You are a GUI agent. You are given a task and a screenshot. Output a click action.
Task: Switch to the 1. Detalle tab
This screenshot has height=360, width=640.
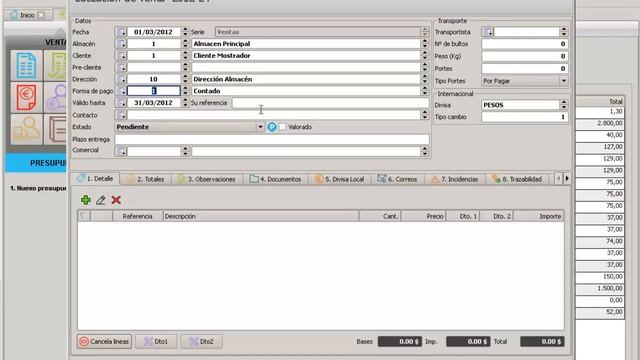click(95, 179)
